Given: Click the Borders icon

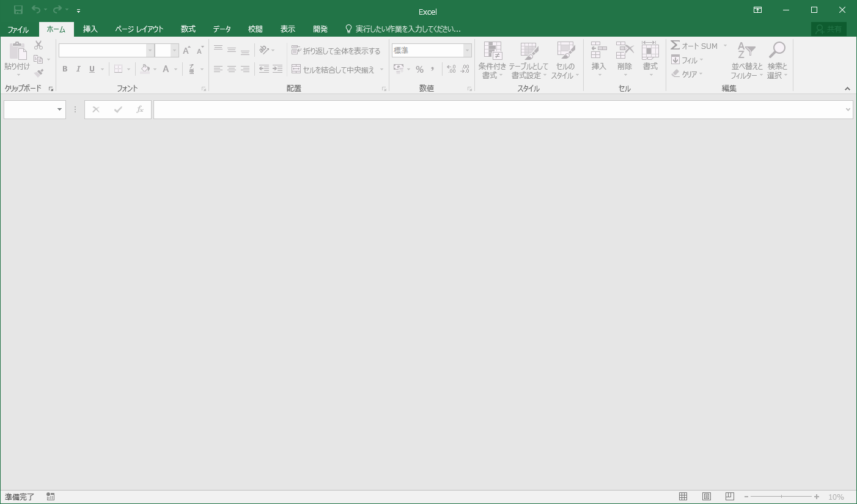Looking at the screenshot, I should pyautogui.click(x=119, y=69).
